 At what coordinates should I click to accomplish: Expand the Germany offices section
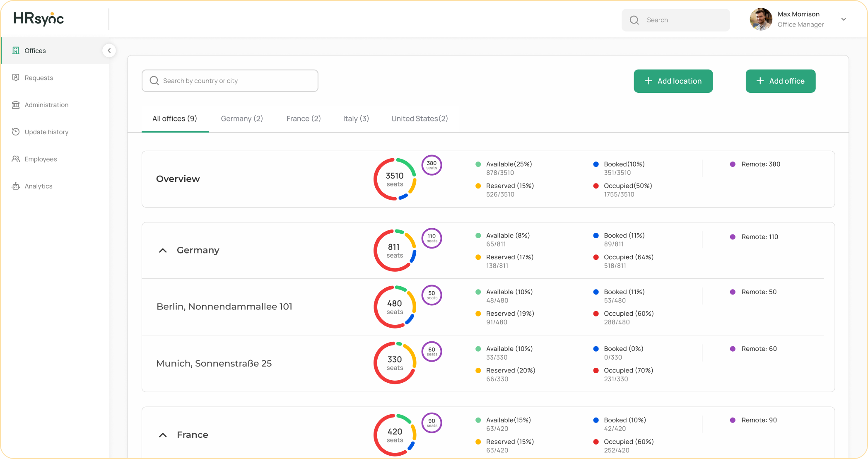[163, 251]
